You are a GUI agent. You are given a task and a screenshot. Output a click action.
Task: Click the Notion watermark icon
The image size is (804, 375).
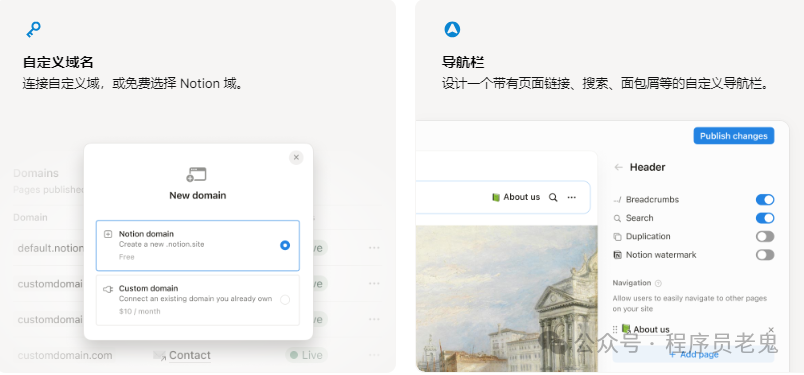click(617, 255)
